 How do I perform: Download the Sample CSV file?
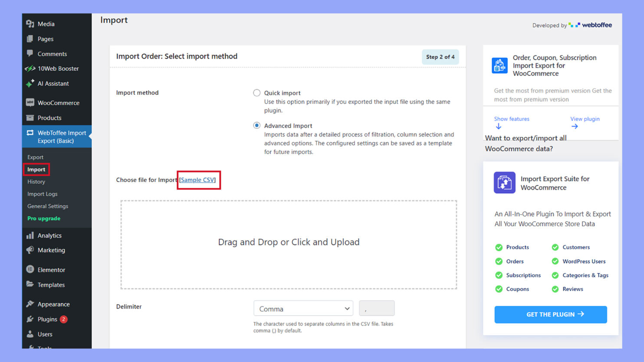pos(198,180)
